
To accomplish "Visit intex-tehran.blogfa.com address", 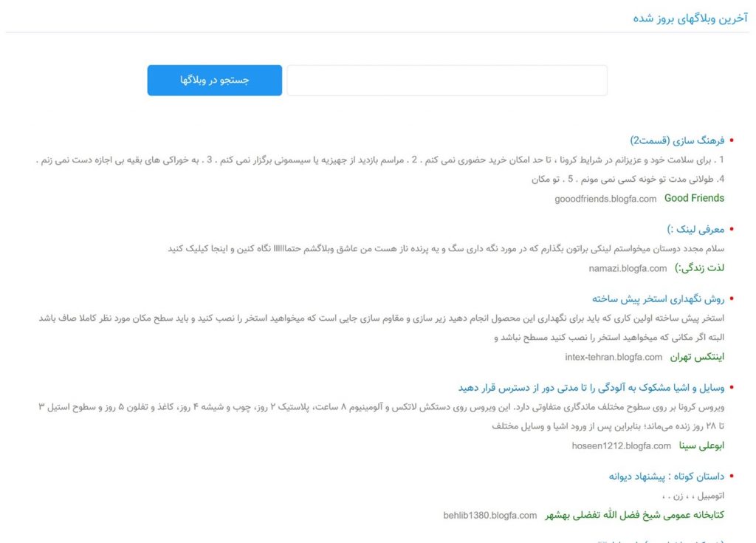I will 614,357.
